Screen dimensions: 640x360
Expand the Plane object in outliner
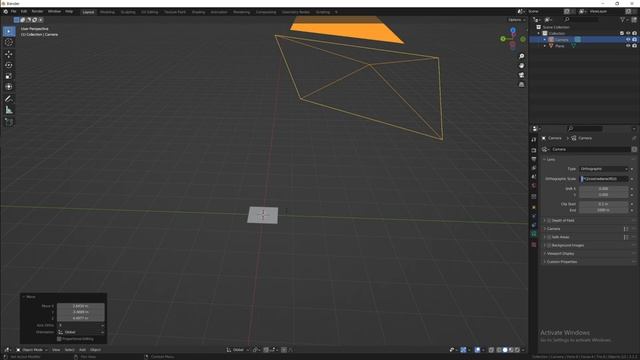coord(544,46)
